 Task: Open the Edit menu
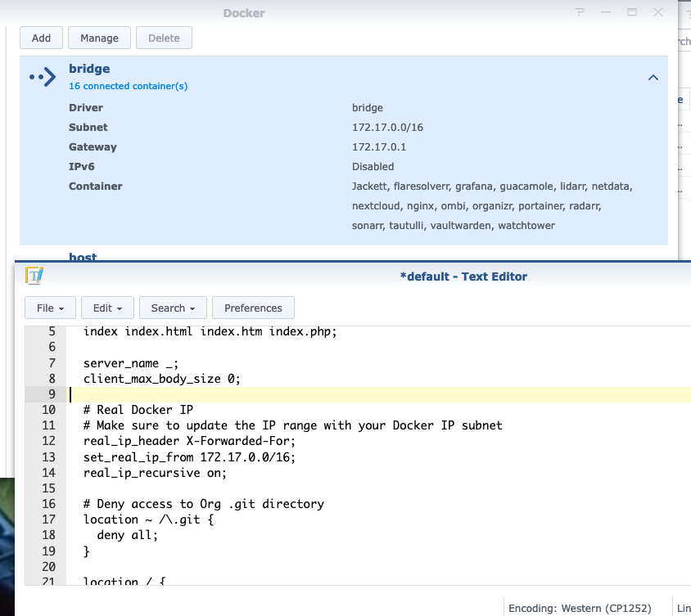(107, 308)
